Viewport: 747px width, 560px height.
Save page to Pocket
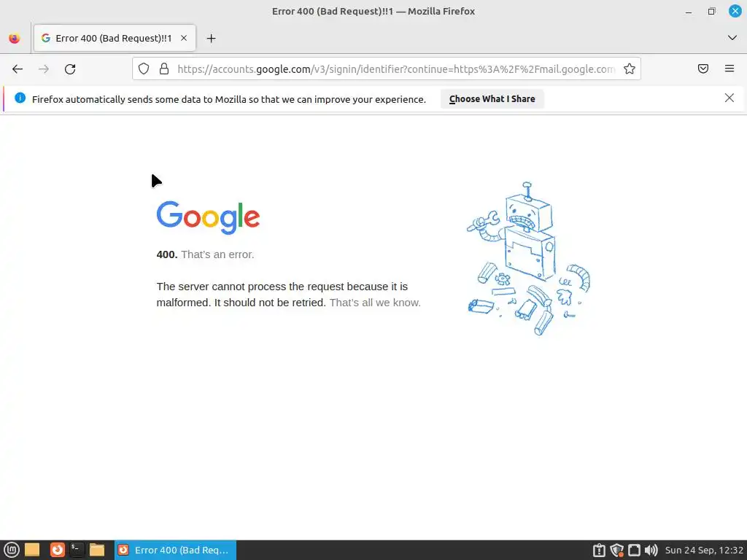tap(703, 69)
